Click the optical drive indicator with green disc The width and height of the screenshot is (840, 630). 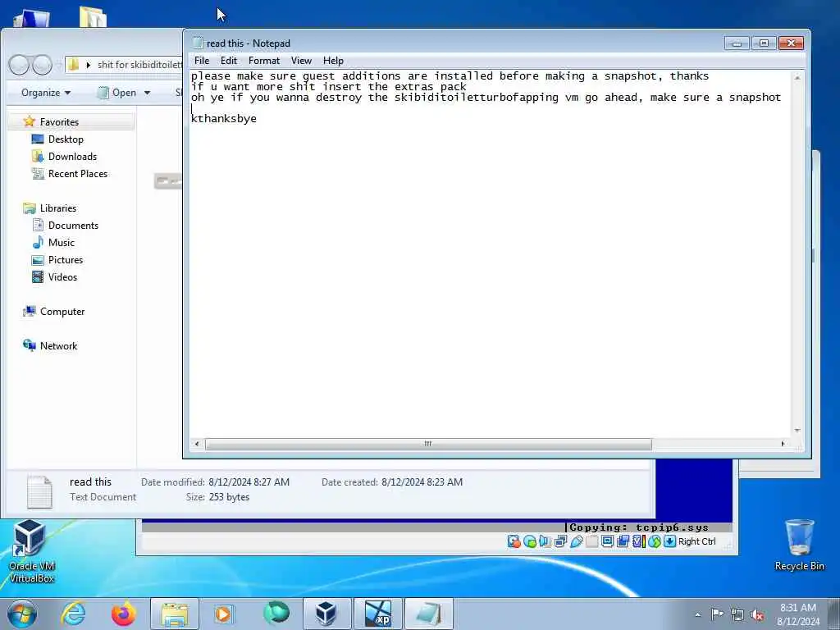(x=530, y=541)
